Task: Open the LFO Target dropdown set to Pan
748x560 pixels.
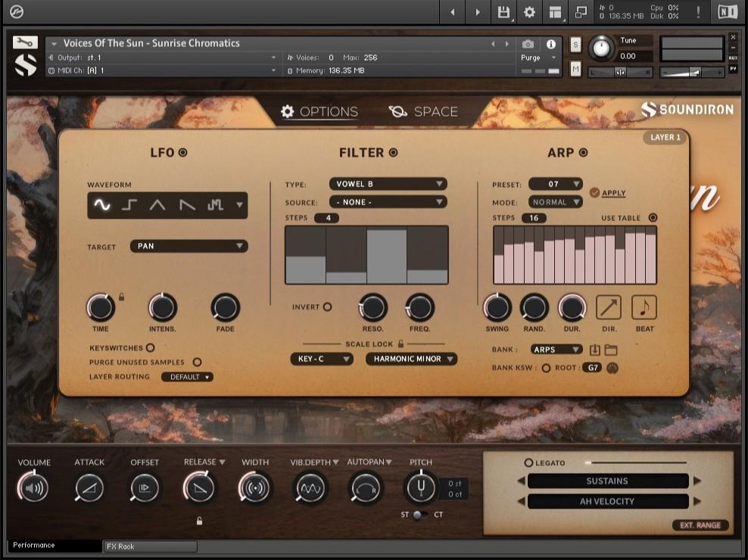Action: [189, 245]
